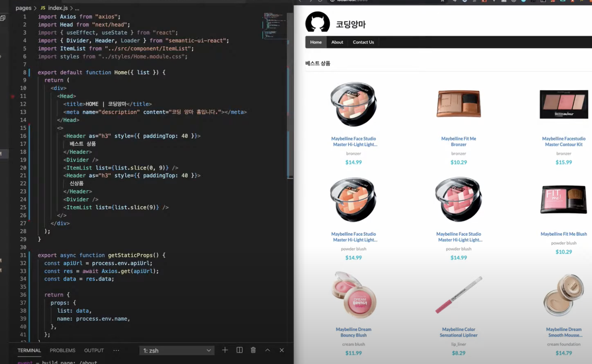Viewport: 592px width, 364px height.
Task: Click the 베스트 상품 heading in the browser
Action: (318, 63)
